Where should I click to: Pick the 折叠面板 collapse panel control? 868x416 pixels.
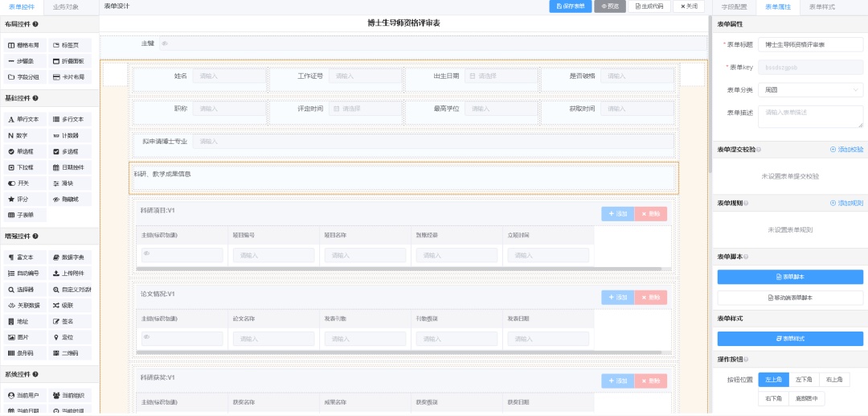pyautogui.click(x=69, y=61)
